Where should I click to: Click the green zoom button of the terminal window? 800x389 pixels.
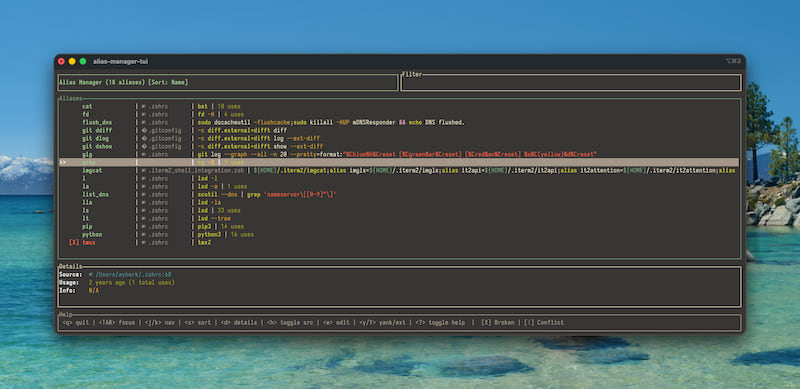83,61
